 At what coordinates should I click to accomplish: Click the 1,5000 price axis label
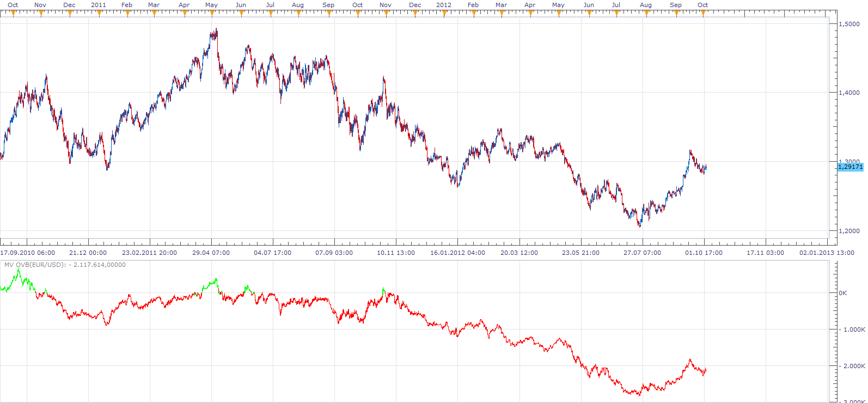(x=849, y=24)
